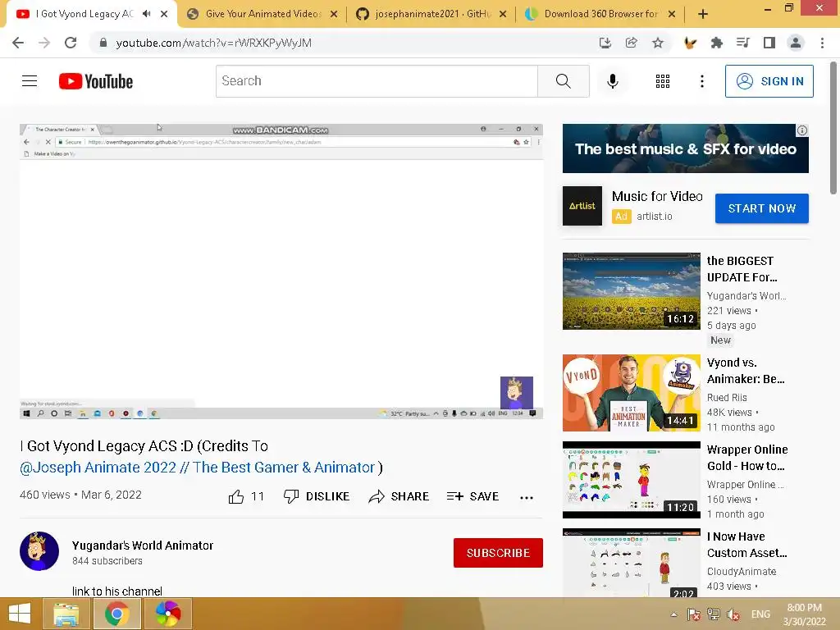Click the SHARE button
840x630 pixels.
[399, 496]
